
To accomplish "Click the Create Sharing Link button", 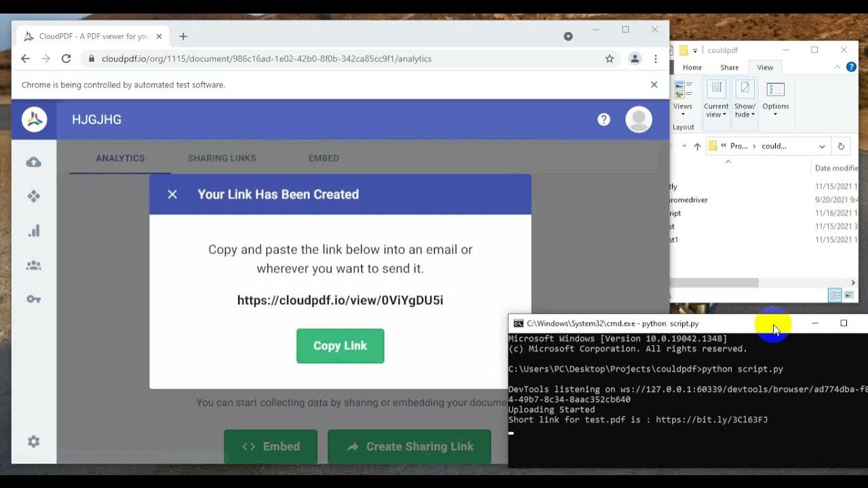I will tap(410, 447).
